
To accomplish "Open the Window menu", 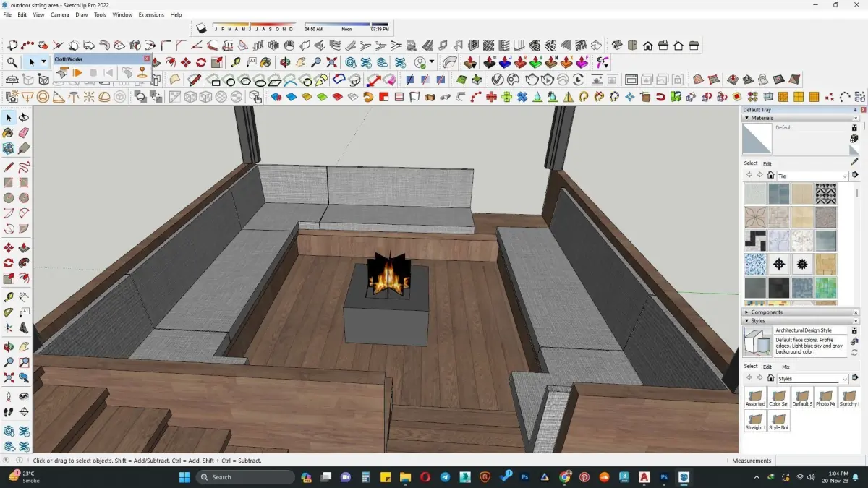I will 122,14.
